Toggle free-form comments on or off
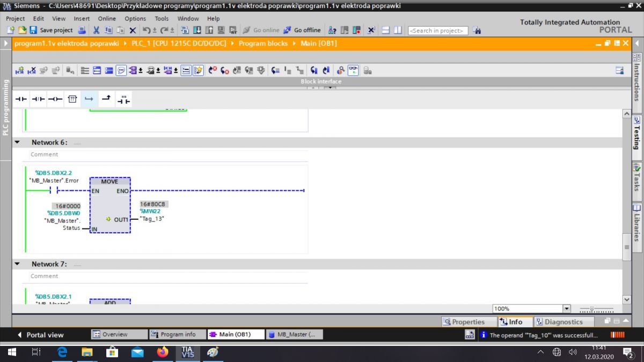The width and height of the screenshot is (644, 362). 121,70
